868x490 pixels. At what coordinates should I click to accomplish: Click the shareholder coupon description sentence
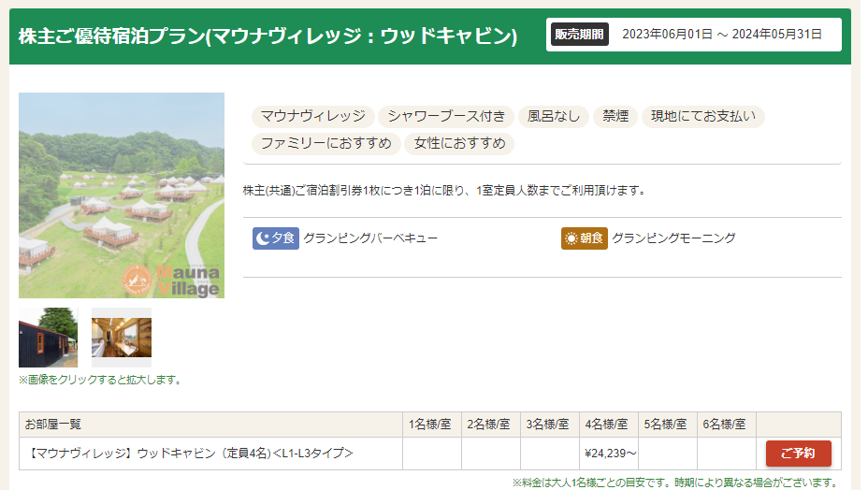[x=444, y=191]
